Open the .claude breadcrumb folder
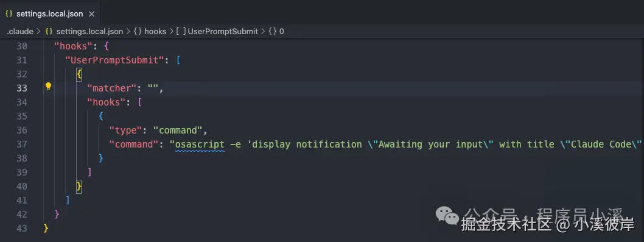Screen dimensions: 644x242 pyautogui.click(x=19, y=31)
